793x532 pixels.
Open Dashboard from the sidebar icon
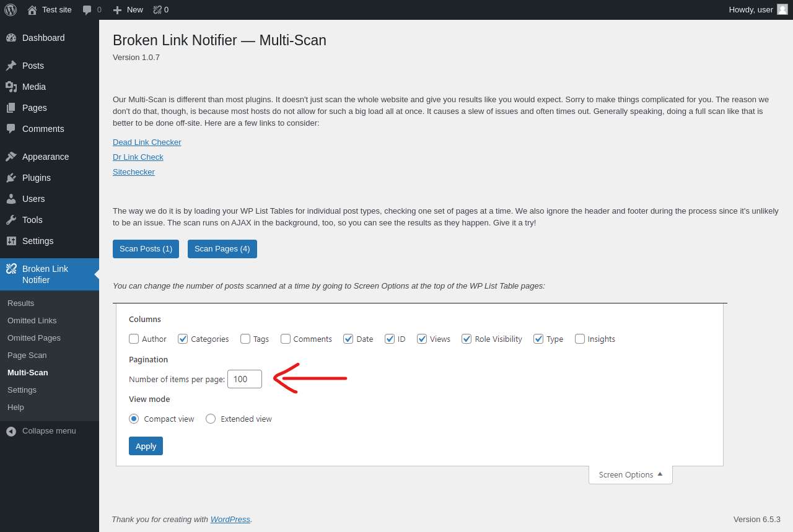point(11,38)
